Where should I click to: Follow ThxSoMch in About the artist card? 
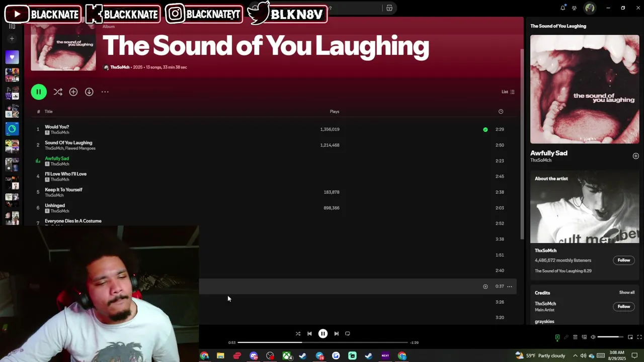click(x=624, y=260)
